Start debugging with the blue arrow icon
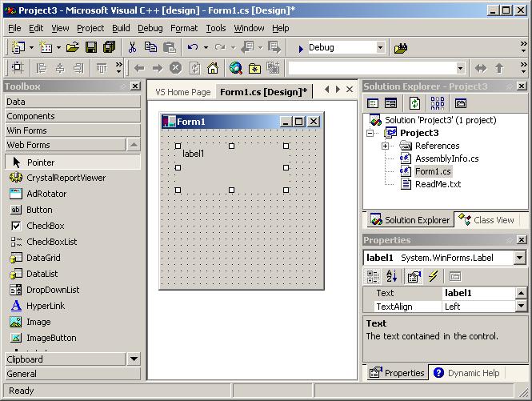The width and height of the screenshot is (532, 401). click(x=301, y=49)
